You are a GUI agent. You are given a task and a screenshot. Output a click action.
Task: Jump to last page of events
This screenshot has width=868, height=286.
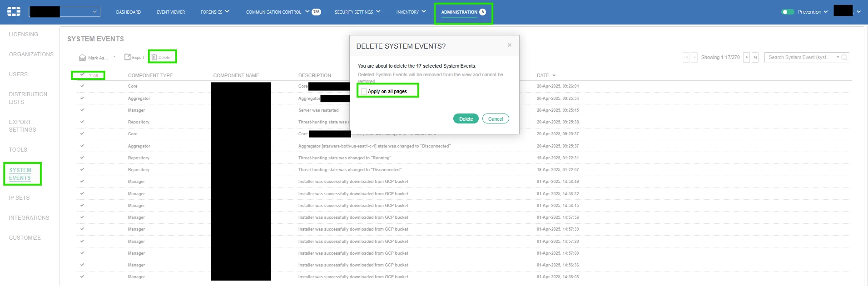coord(755,57)
